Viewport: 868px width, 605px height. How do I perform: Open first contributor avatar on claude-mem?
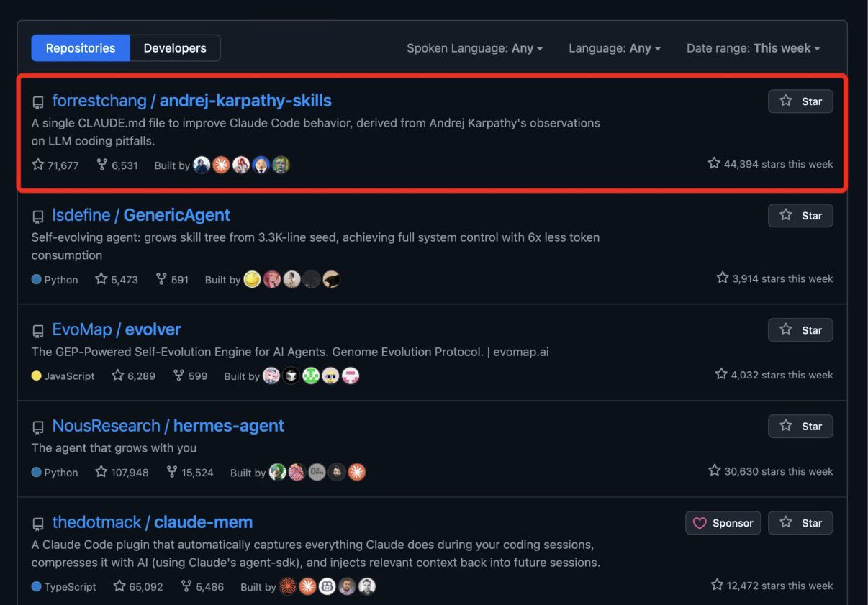tap(288, 586)
